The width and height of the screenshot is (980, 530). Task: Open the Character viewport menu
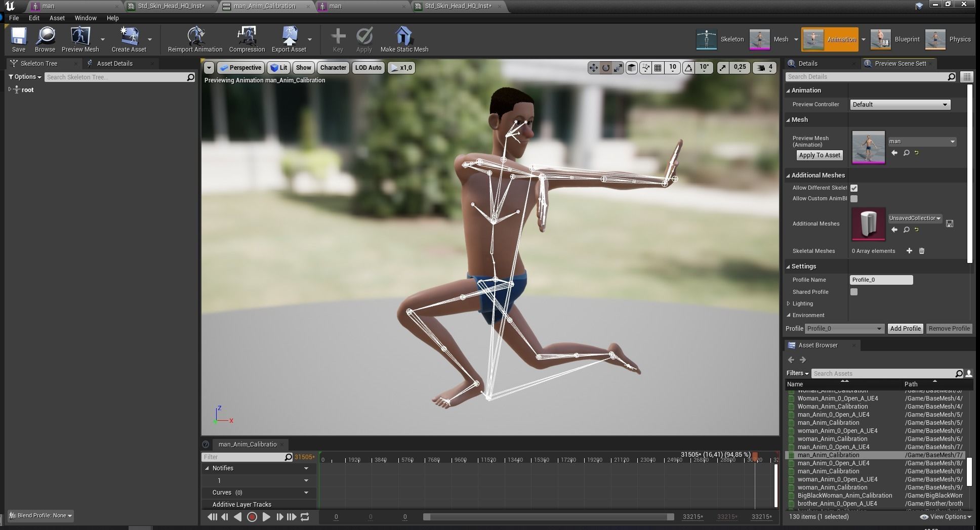[333, 68]
